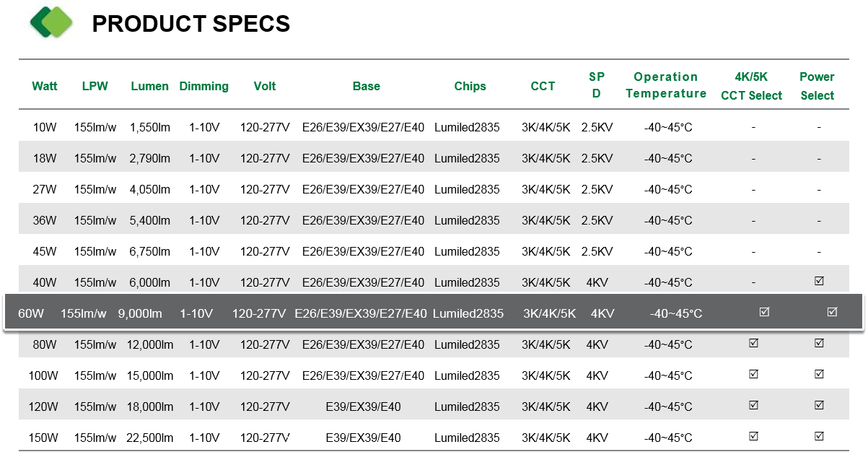Click the Watt column header
The height and width of the screenshot is (452, 868).
click(x=45, y=86)
